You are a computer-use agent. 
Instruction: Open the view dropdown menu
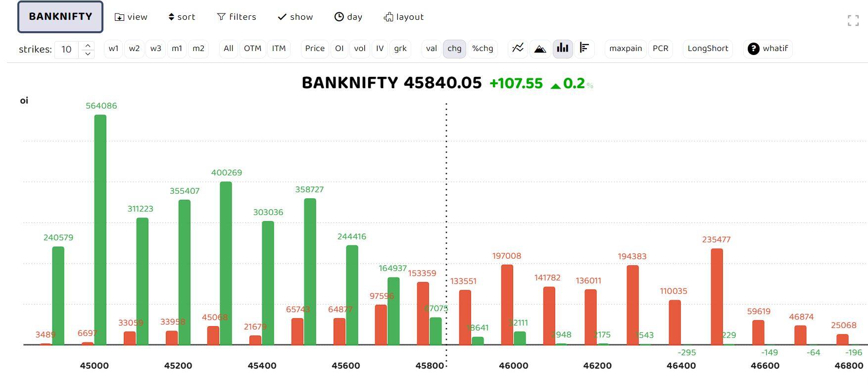click(131, 17)
